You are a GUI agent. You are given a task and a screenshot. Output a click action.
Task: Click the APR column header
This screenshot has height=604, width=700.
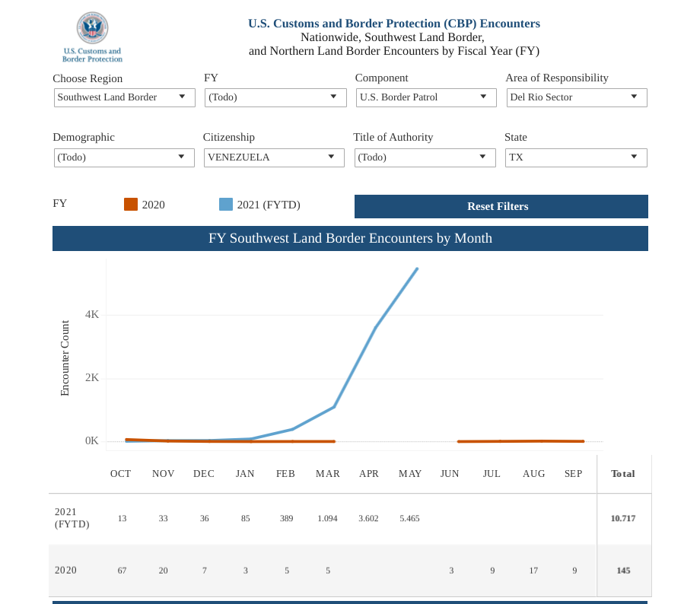(369, 474)
